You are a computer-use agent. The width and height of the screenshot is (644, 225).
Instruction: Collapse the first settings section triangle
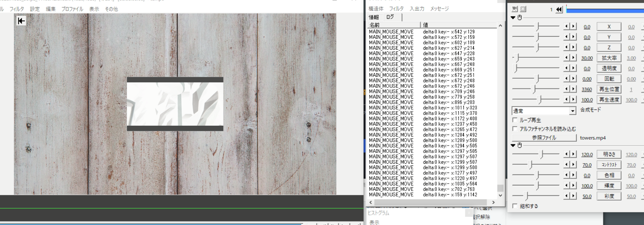tap(513, 18)
